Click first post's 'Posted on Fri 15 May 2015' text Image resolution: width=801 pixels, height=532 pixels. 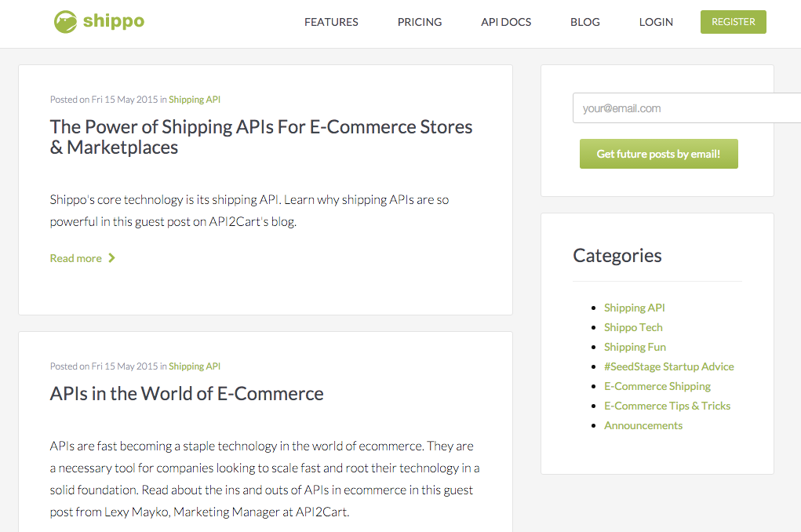click(x=104, y=100)
